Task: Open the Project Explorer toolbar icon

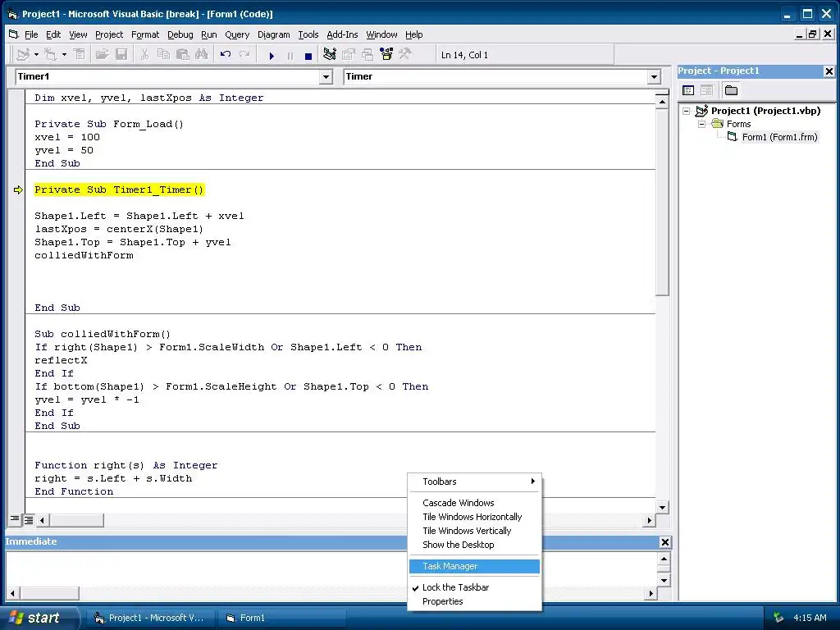Action: 330,54
